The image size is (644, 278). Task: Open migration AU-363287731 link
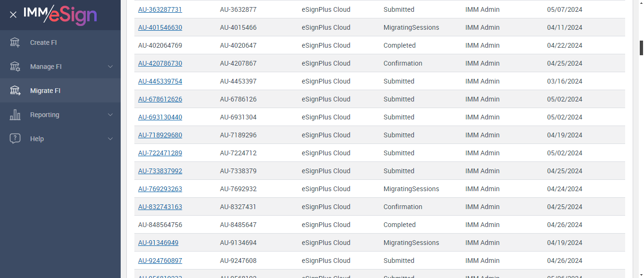tap(160, 9)
